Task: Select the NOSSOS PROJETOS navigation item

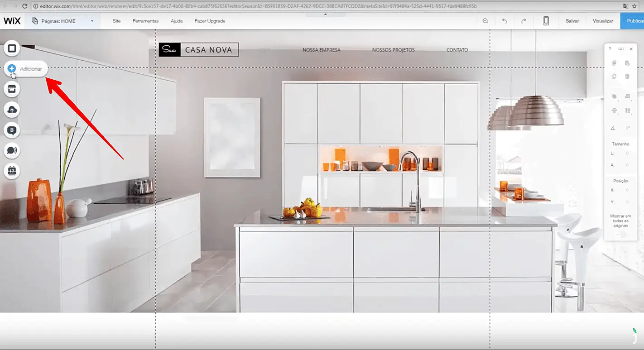Action: click(x=393, y=50)
